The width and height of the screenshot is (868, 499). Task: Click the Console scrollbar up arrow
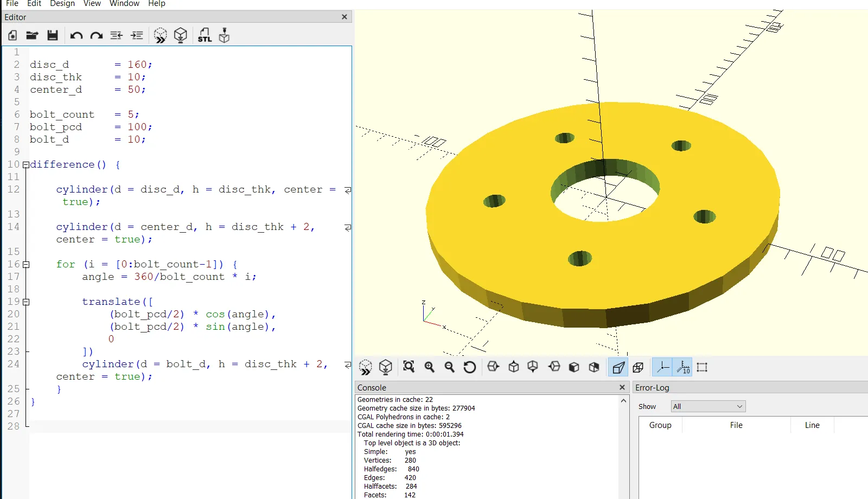point(623,401)
